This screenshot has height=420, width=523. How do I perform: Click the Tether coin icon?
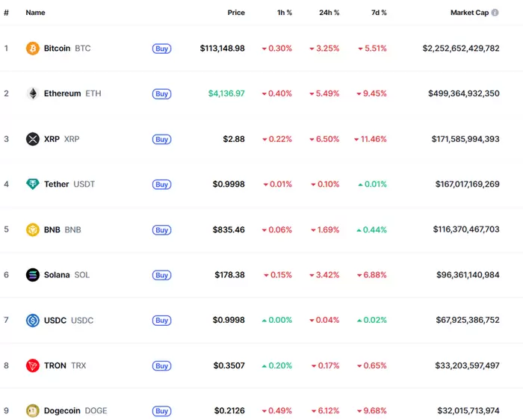click(x=33, y=184)
